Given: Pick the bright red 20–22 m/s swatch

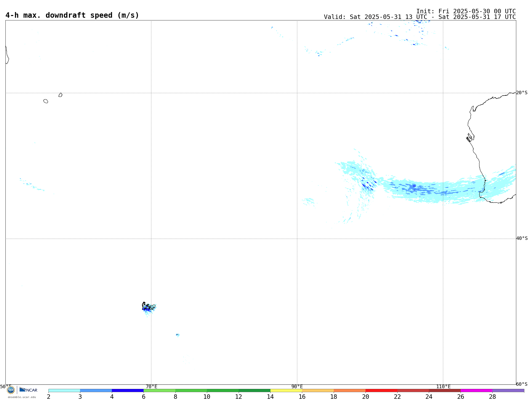Looking at the screenshot, I should pyautogui.click(x=381, y=391).
